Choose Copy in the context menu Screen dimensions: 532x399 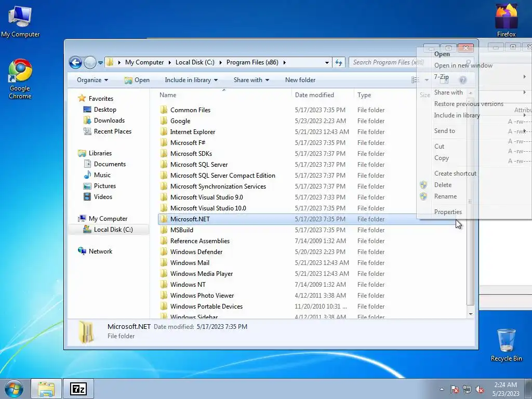pyautogui.click(x=442, y=158)
